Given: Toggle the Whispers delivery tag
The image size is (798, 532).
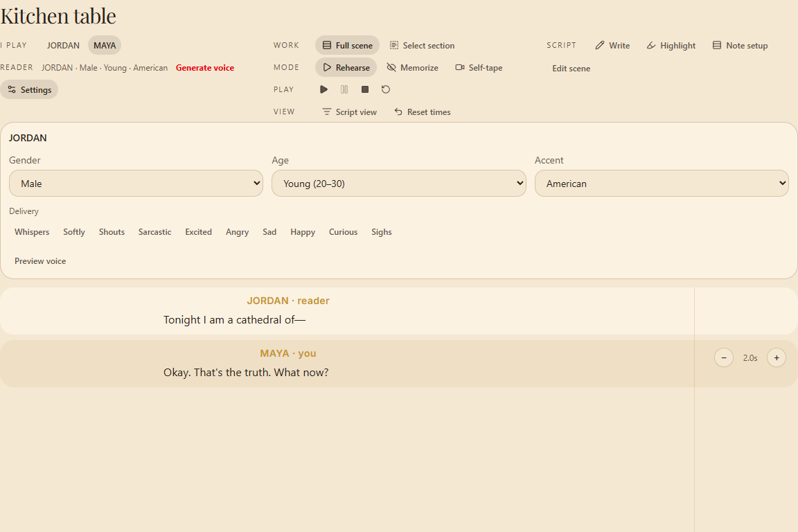Looking at the screenshot, I should 32,232.
